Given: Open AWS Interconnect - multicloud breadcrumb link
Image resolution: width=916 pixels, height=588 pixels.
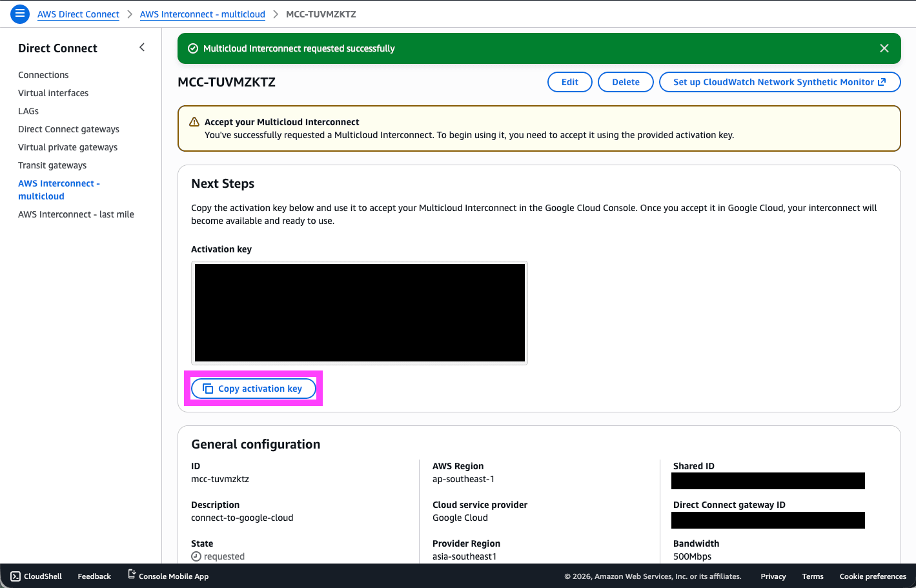Looking at the screenshot, I should (x=203, y=14).
